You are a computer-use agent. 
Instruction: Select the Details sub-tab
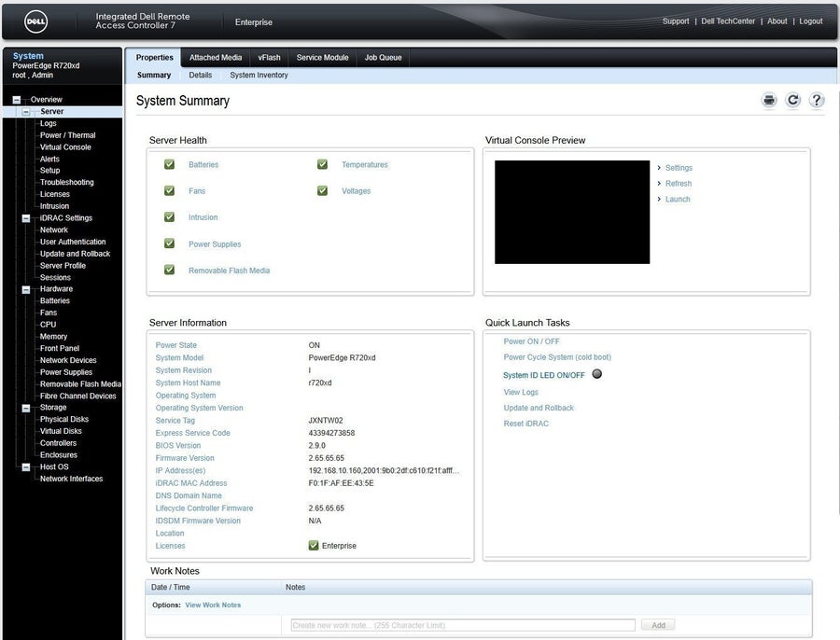(201, 76)
